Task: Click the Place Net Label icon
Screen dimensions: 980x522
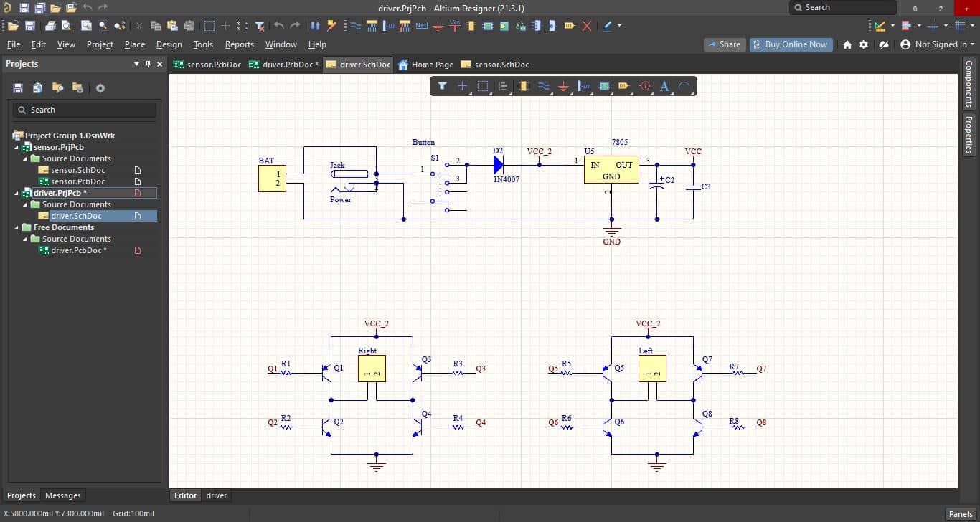Action: coord(422,26)
